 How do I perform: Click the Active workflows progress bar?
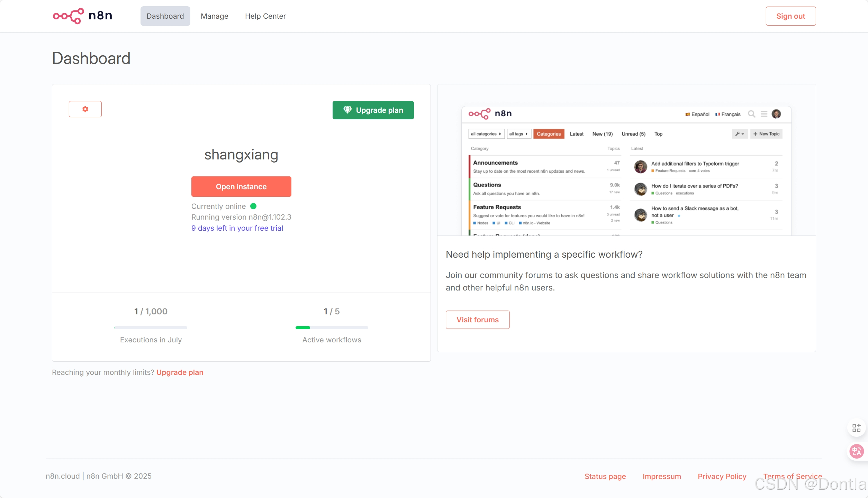(x=332, y=328)
